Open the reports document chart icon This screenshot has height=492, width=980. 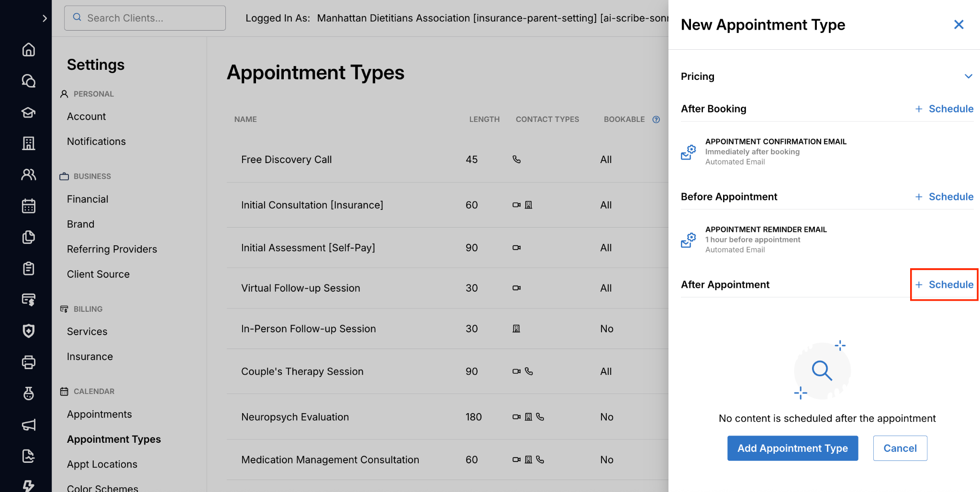tap(29, 456)
